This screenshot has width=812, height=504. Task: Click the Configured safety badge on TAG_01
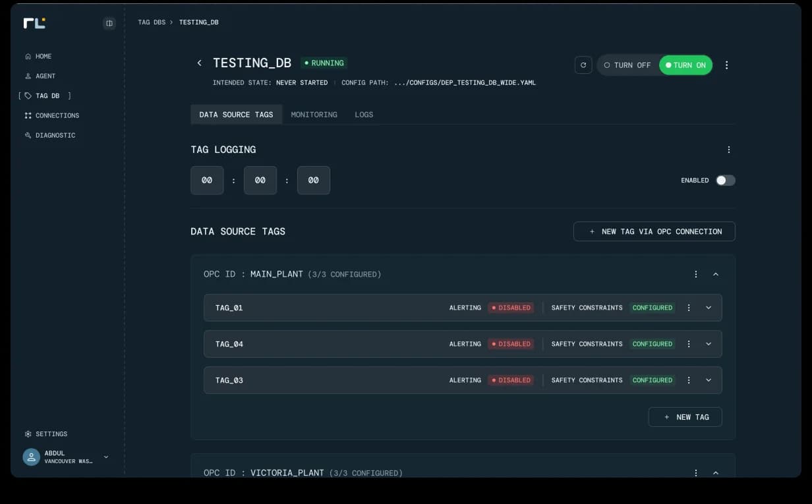pos(652,308)
